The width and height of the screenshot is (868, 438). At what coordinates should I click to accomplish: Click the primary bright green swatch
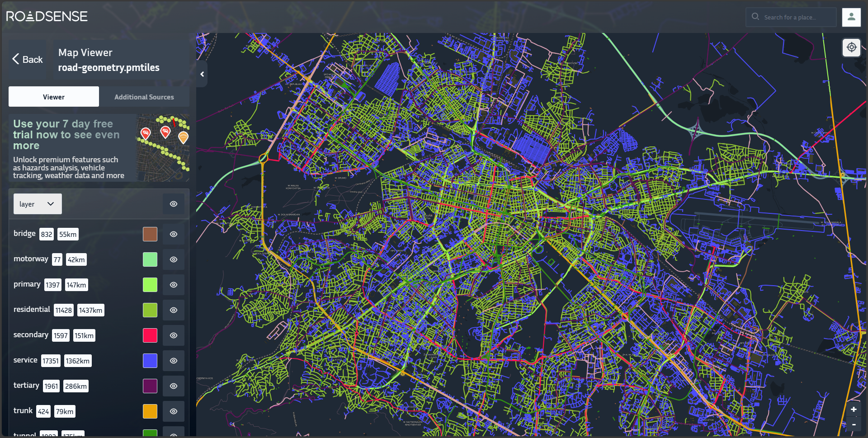click(x=150, y=285)
